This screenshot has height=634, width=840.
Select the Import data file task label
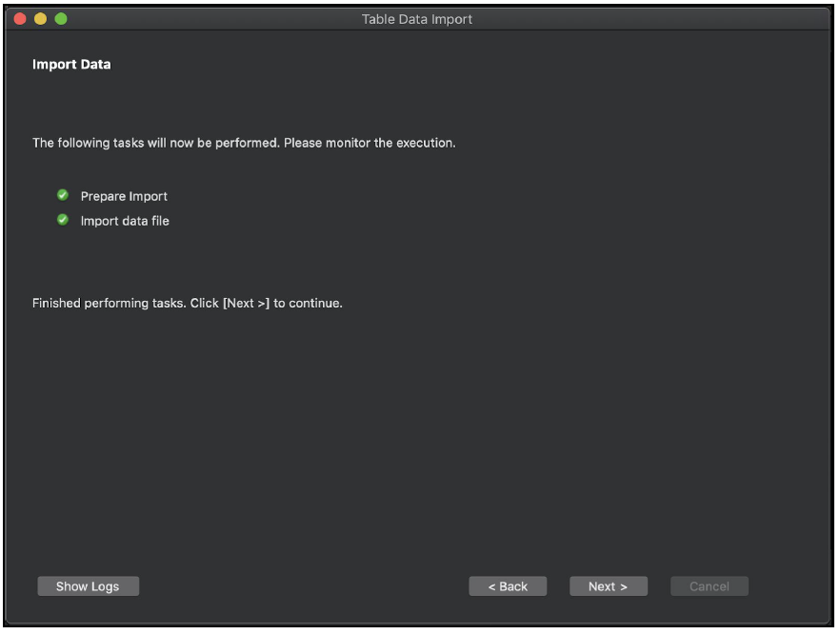point(125,221)
